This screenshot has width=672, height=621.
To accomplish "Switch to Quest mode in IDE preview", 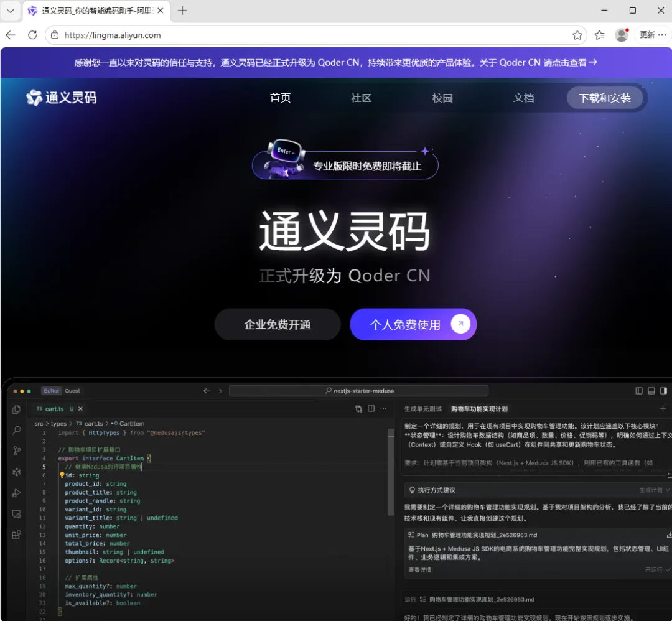I will point(72,391).
